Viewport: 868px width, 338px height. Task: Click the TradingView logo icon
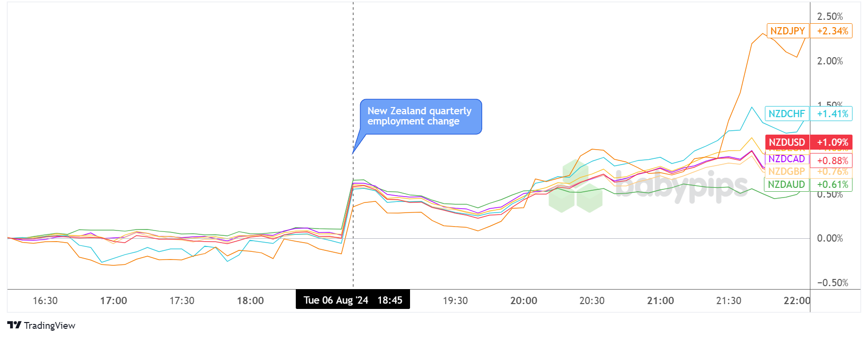(14, 325)
